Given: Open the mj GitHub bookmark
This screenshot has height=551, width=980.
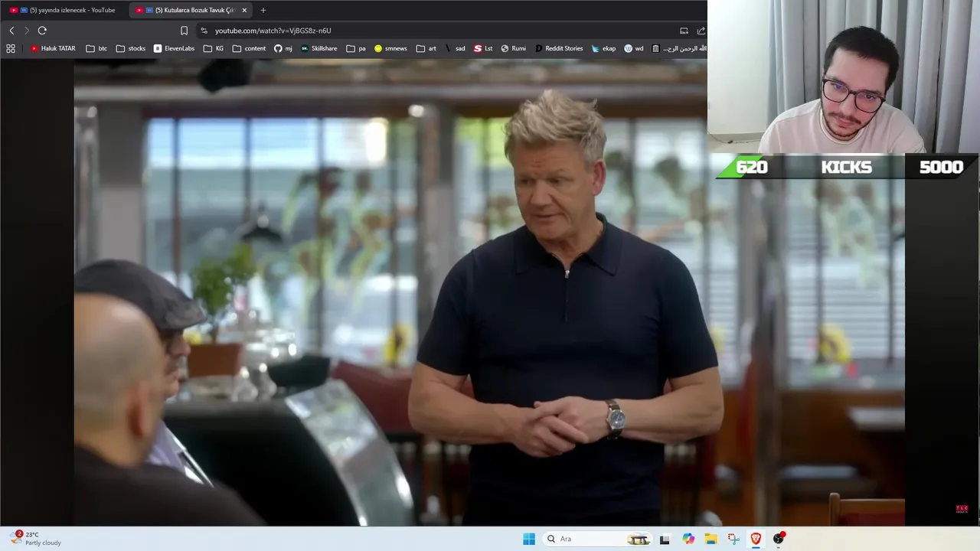Looking at the screenshot, I should click(x=283, y=48).
